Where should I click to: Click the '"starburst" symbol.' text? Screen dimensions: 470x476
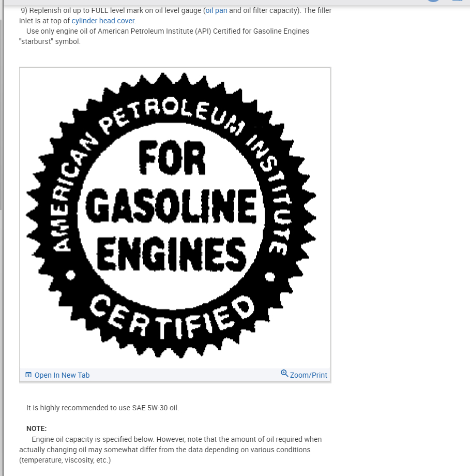click(x=50, y=41)
